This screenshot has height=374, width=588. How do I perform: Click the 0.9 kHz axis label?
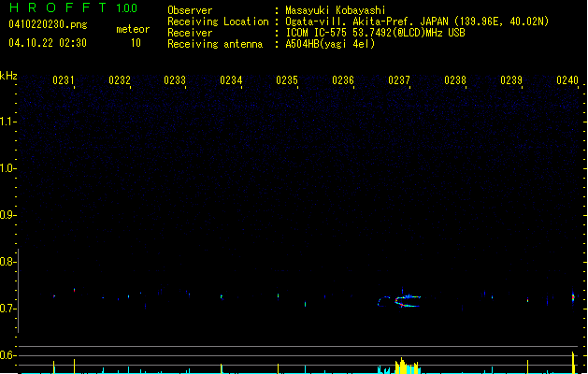(x=7, y=215)
